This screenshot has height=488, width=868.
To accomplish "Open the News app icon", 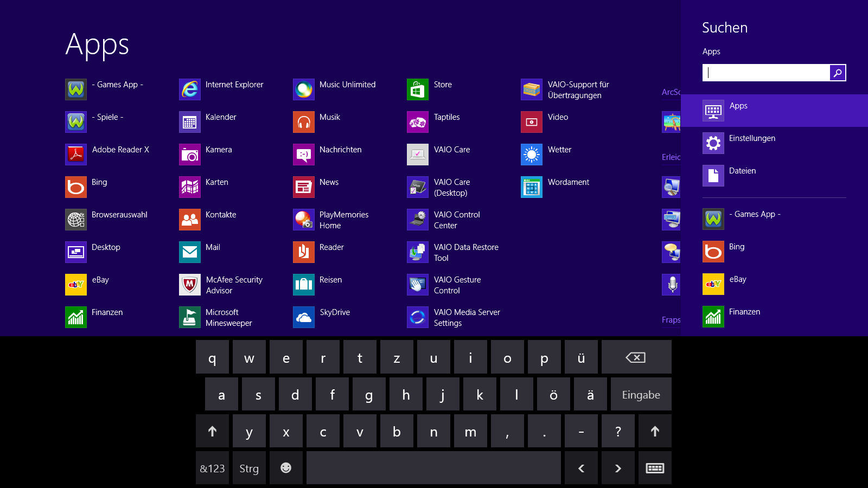I will tap(304, 187).
